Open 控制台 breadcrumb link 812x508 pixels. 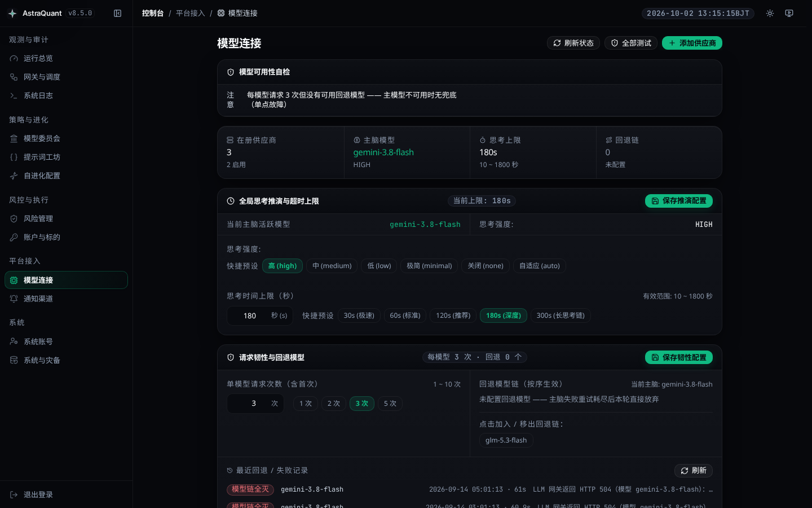pos(153,13)
